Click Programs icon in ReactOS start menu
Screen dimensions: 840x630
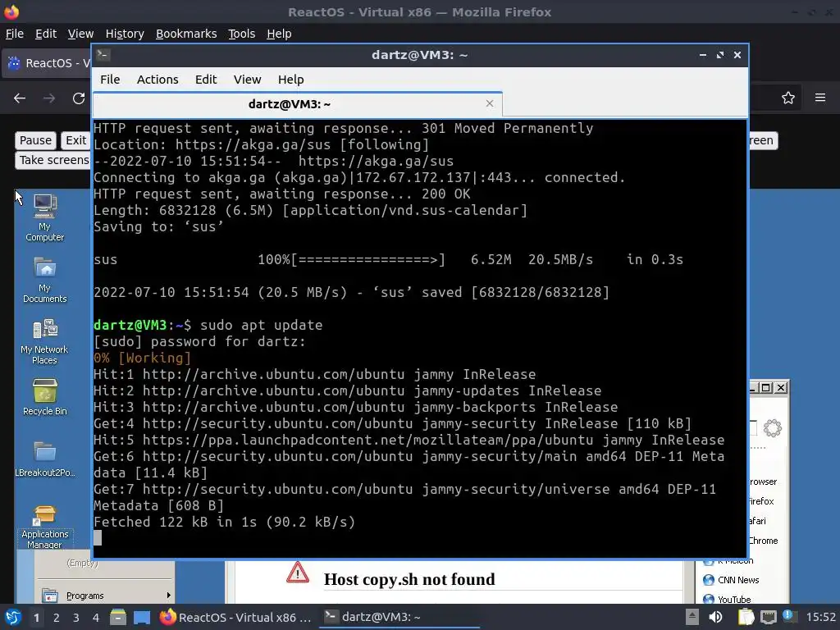(x=50, y=596)
